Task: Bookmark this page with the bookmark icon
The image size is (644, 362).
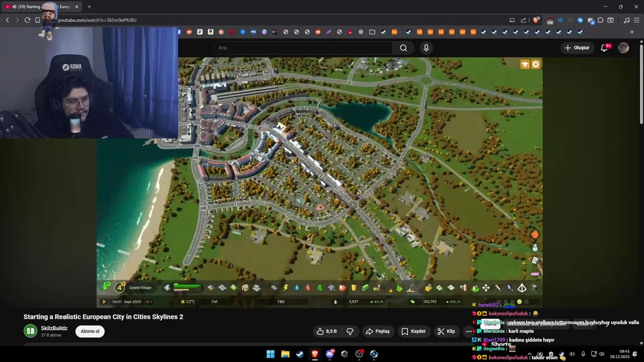Action: 37,20
